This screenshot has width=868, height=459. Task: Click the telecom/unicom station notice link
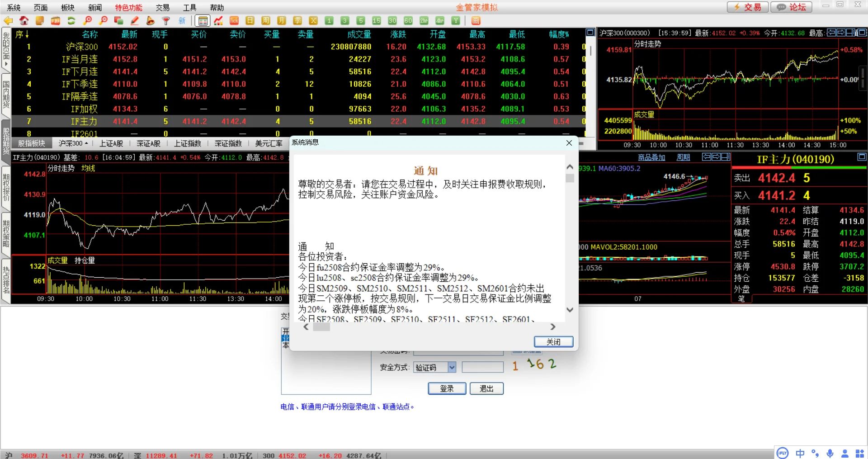[347, 407]
